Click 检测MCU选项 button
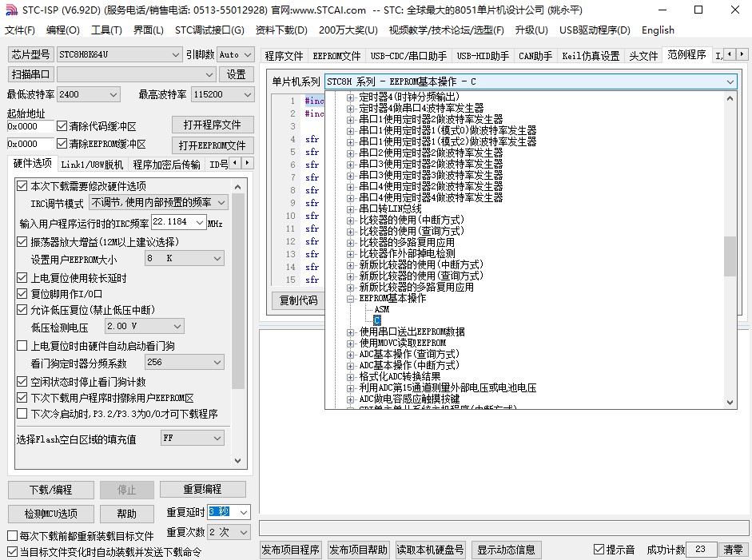Viewport: 752px width, 560px height. pos(51,514)
